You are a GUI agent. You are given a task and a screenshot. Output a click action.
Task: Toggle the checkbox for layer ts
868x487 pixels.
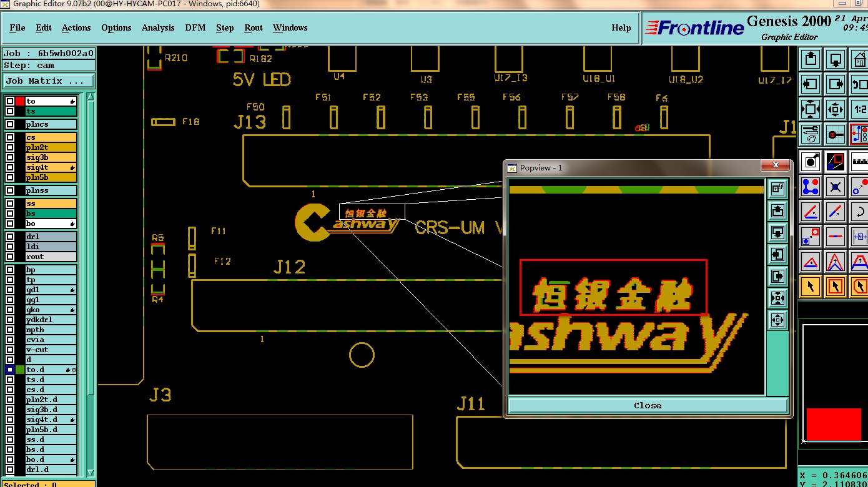(x=10, y=111)
